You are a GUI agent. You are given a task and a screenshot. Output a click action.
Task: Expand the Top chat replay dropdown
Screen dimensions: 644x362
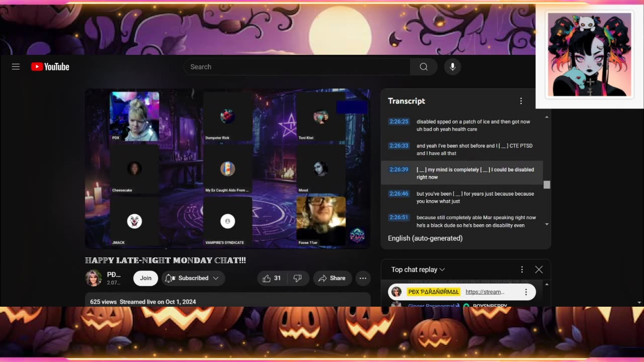(x=418, y=269)
